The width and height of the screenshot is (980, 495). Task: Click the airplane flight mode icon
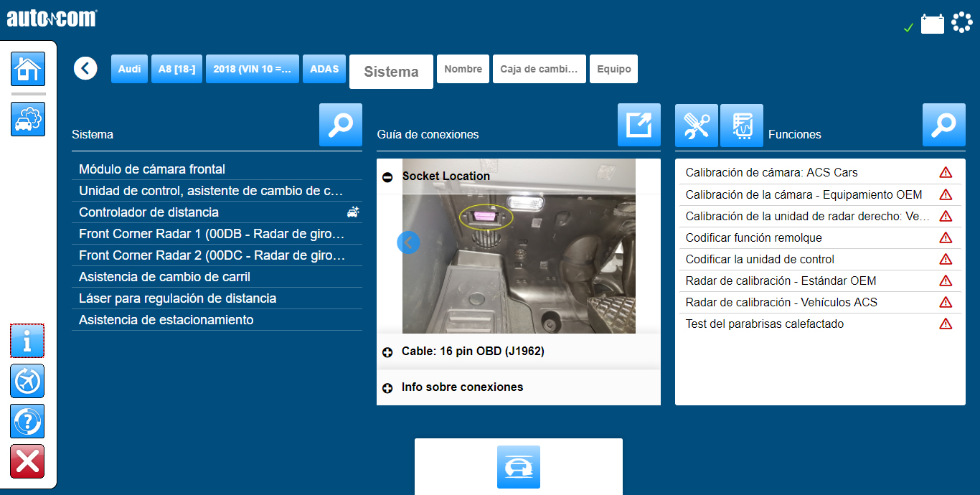pos(27,381)
